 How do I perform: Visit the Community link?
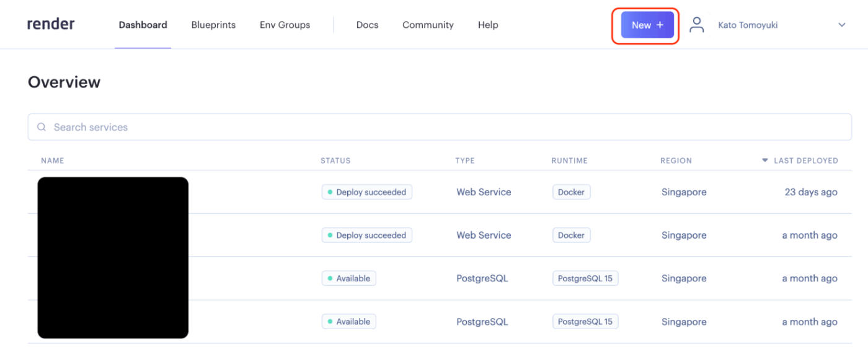428,25
